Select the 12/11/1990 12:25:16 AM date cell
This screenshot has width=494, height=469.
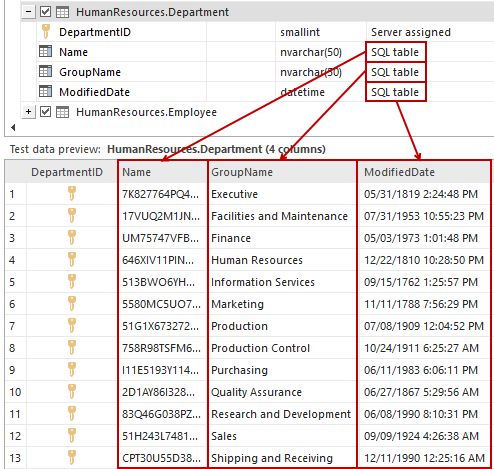tap(424, 458)
